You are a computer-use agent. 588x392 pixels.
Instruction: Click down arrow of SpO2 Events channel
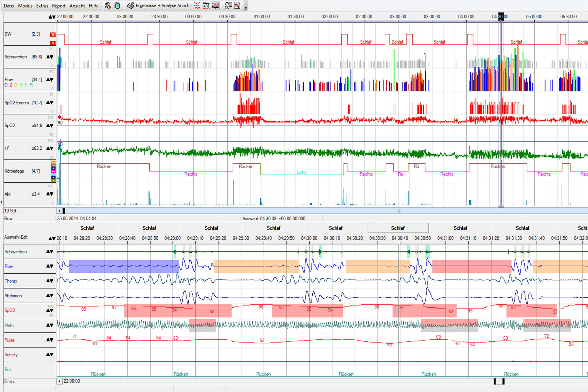(52, 103)
